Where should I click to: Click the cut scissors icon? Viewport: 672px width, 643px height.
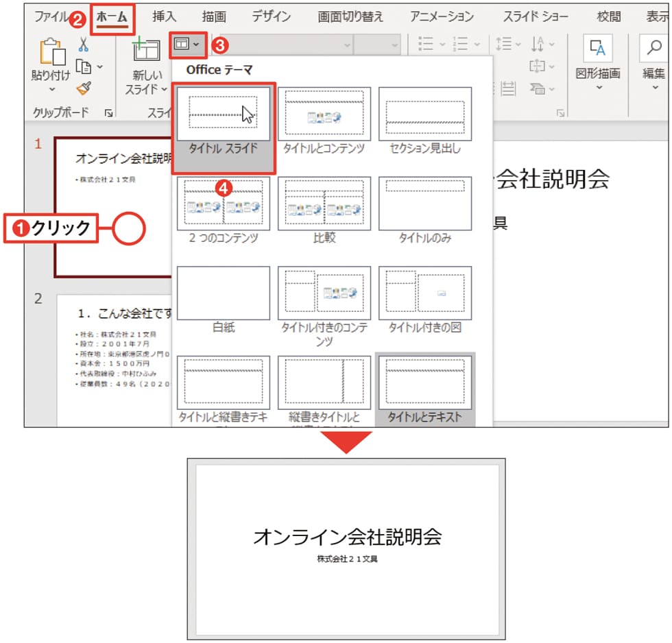pyautogui.click(x=83, y=44)
